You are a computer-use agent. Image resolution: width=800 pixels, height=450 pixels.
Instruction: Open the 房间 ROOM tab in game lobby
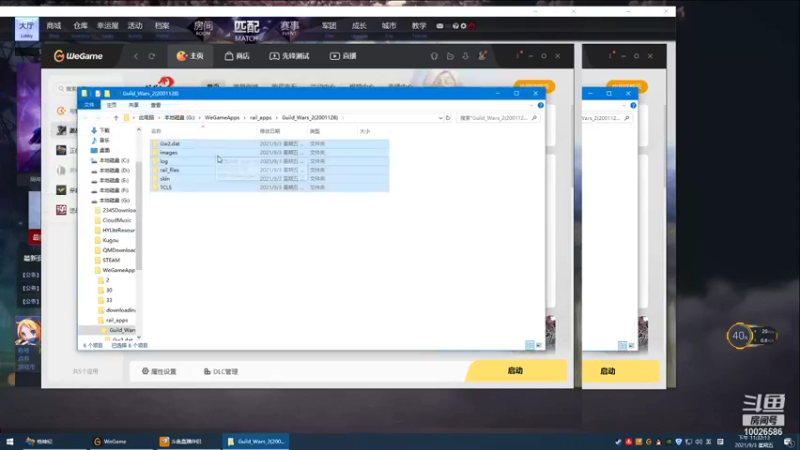(203, 28)
